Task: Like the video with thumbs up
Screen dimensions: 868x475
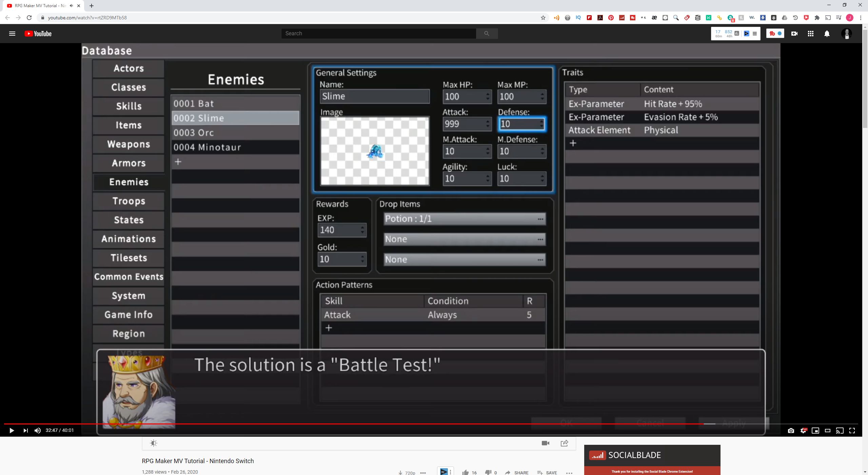Action: (466, 472)
